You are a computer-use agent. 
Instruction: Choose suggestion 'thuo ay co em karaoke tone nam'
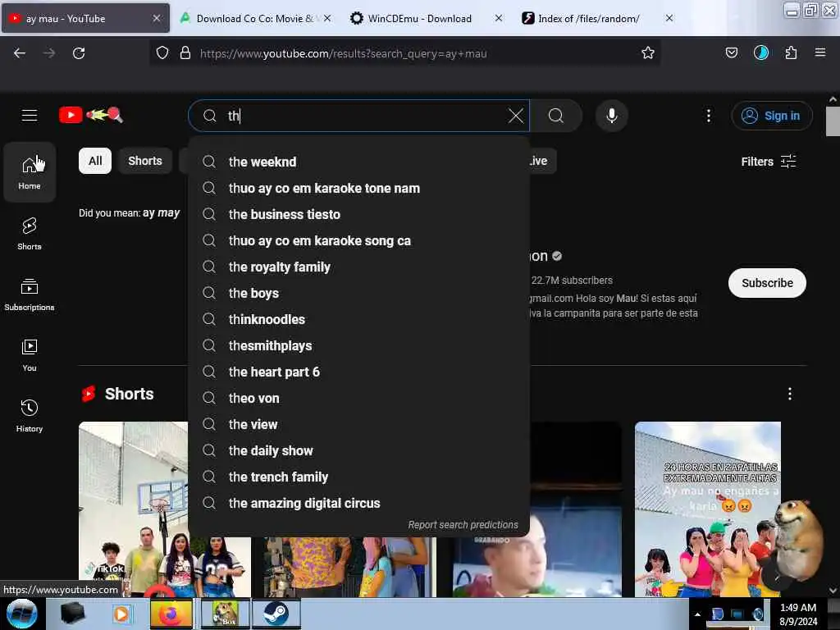(359, 188)
